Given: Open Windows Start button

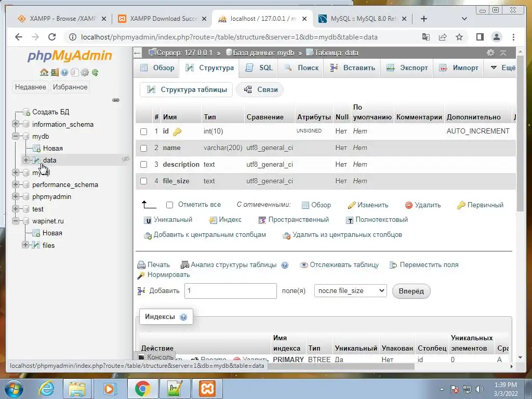Looking at the screenshot, I should click(x=14, y=388).
